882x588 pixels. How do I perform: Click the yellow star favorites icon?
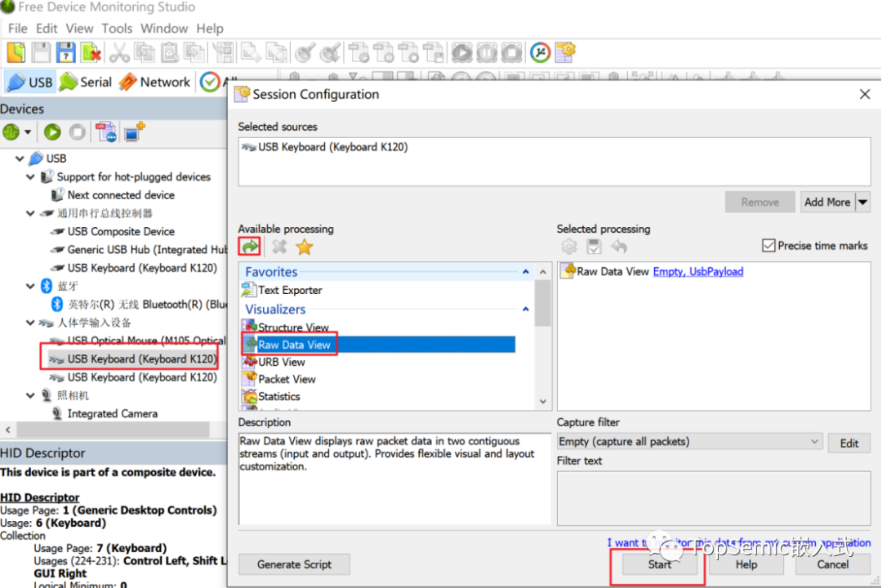tap(305, 247)
